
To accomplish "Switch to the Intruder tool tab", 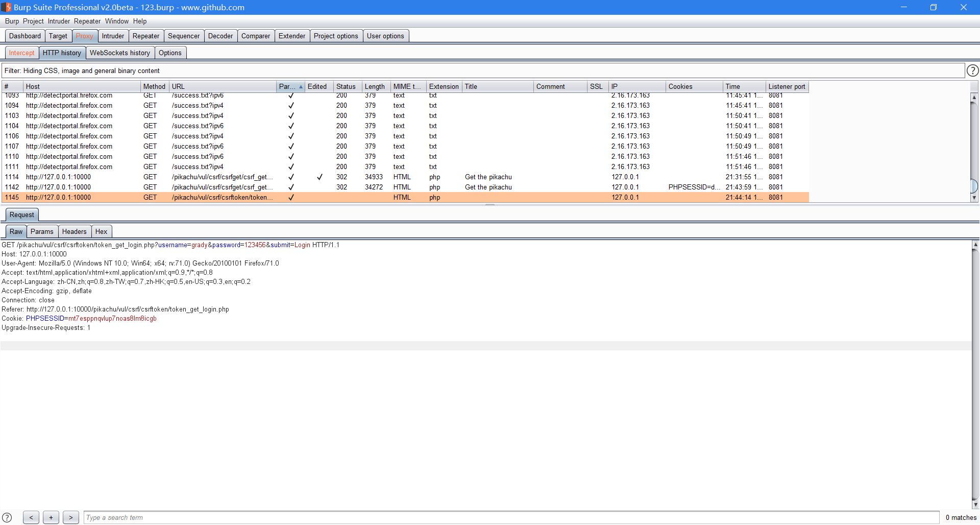I will click(x=113, y=36).
